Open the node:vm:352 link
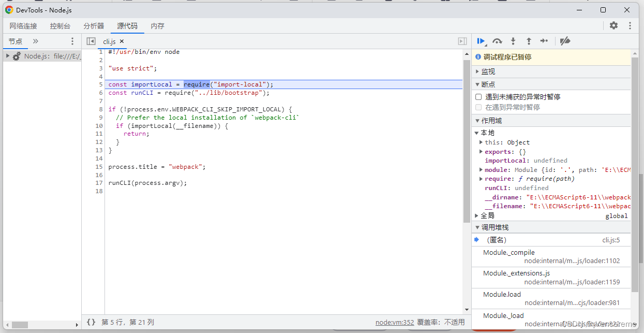The image size is (644, 333). pyautogui.click(x=394, y=322)
